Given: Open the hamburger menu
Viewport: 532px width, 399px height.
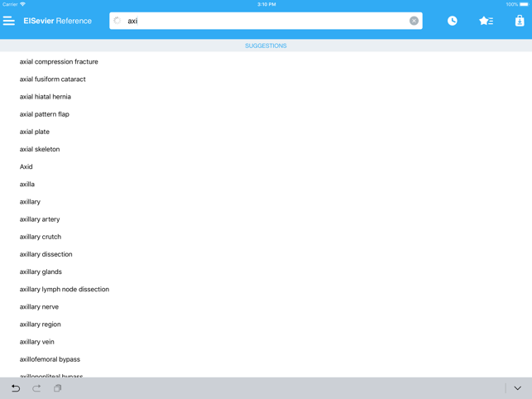Looking at the screenshot, I should (9, 21).
